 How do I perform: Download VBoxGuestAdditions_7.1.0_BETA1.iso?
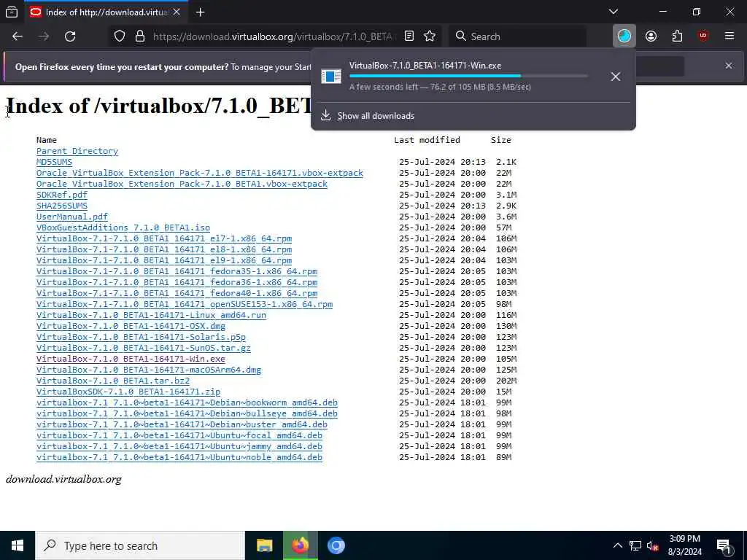click(x=123, y=227)
